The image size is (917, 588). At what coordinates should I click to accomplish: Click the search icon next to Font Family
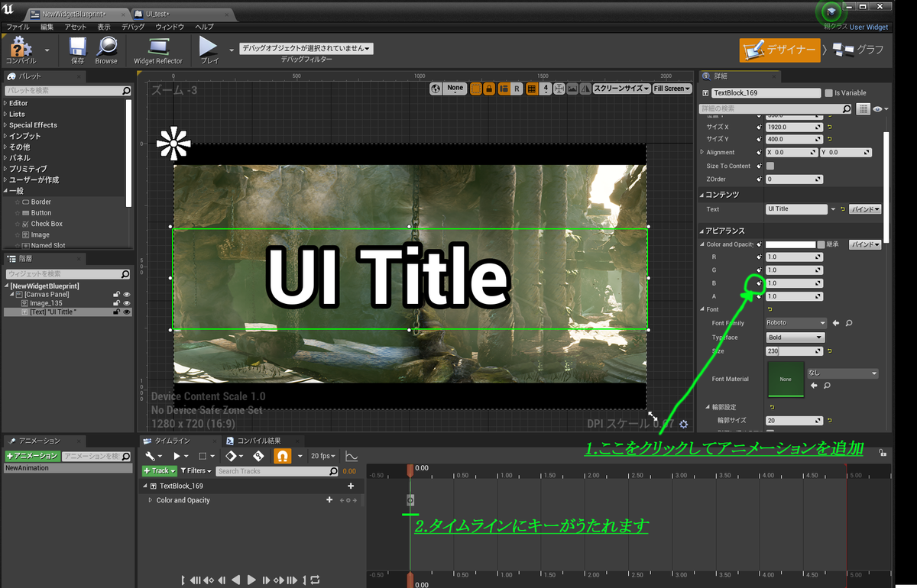pyautogui.click(x=849, y=323)
